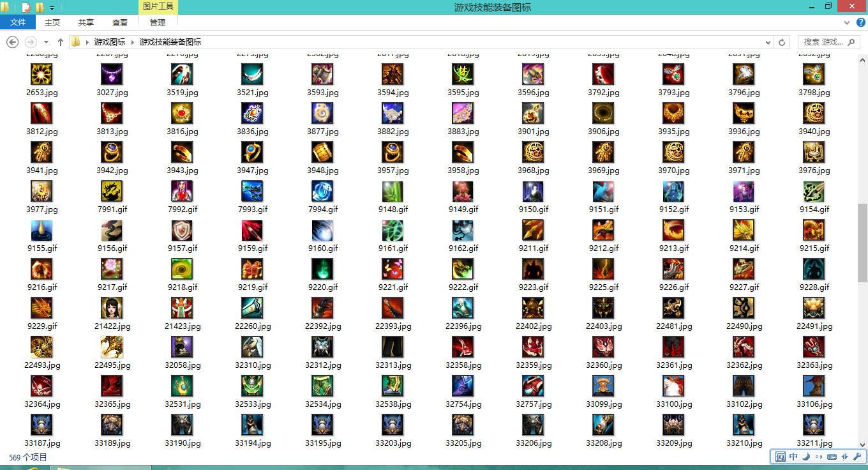Go back with the Back arrow
Screen dimensions: 868x470
(x=12, y=42)
